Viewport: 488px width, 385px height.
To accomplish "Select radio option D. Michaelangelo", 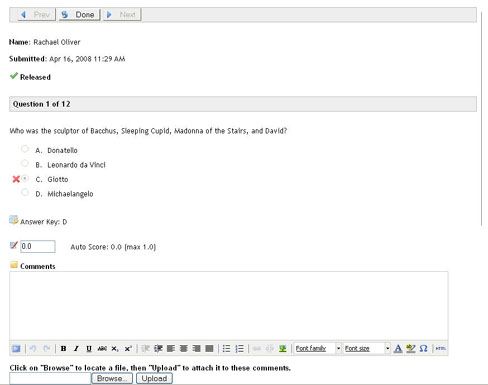I will tap(25, 192).
